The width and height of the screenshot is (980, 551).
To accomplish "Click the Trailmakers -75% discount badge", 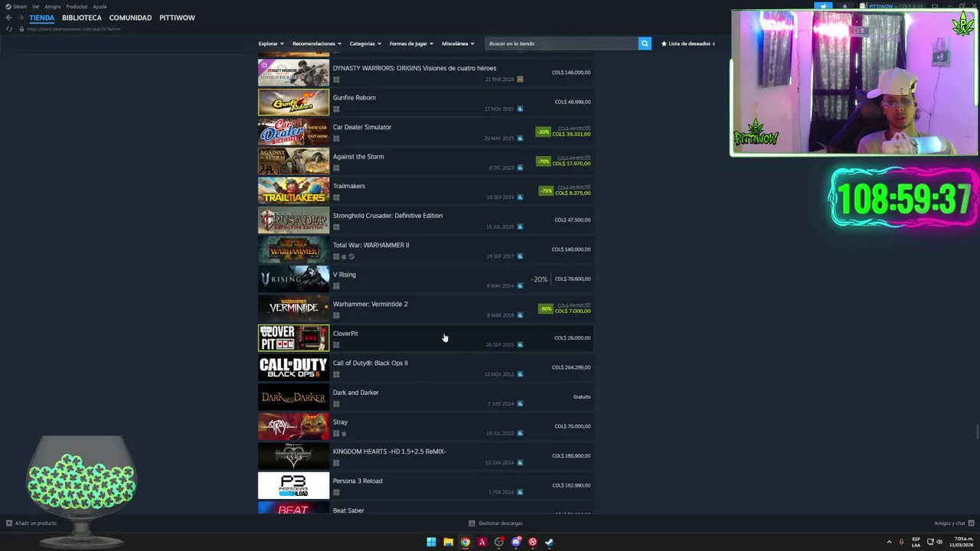I will [x=546, y=191].
